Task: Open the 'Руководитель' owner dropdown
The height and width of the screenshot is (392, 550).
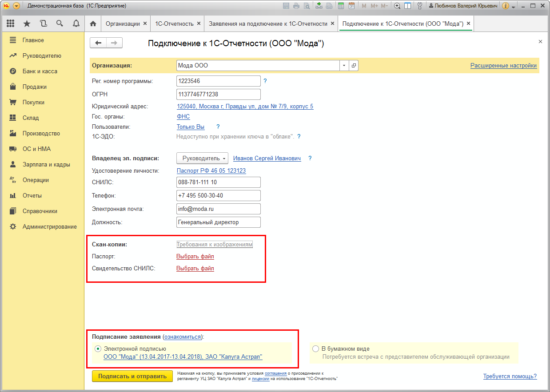Action: 203,158
